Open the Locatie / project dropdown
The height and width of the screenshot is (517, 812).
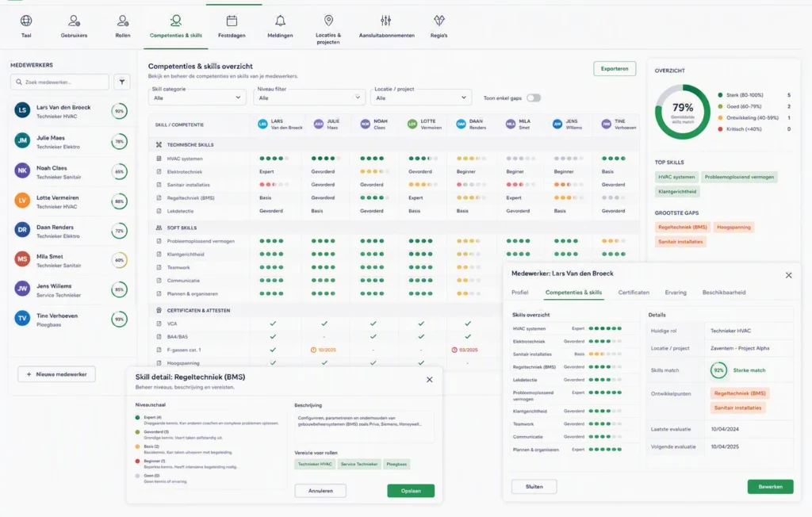click(x=420, y=98)
